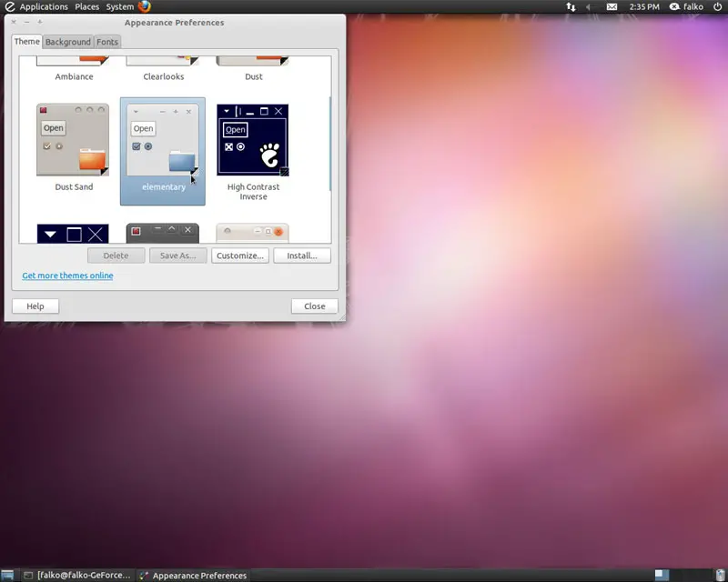This screenshot has height=582, width=728.
Task: Click the sound volume indicator
Action: tap(589, 7)
